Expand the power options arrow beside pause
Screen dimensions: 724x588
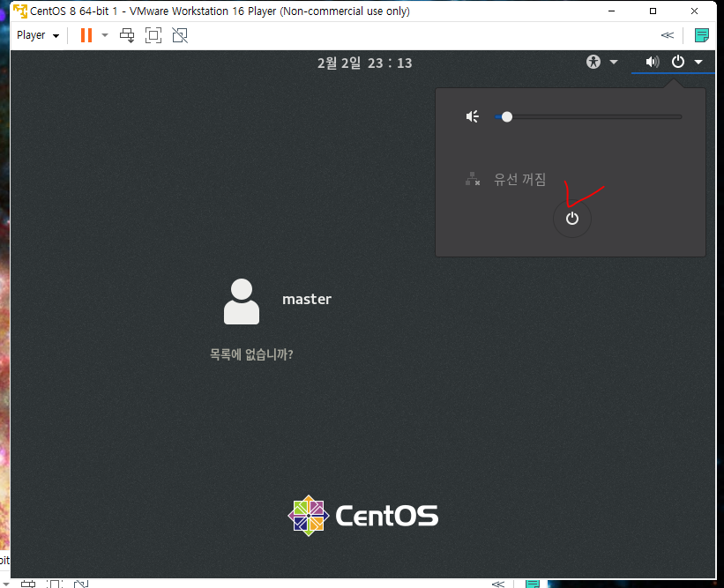pyautogui.click(x=105, y=35)
